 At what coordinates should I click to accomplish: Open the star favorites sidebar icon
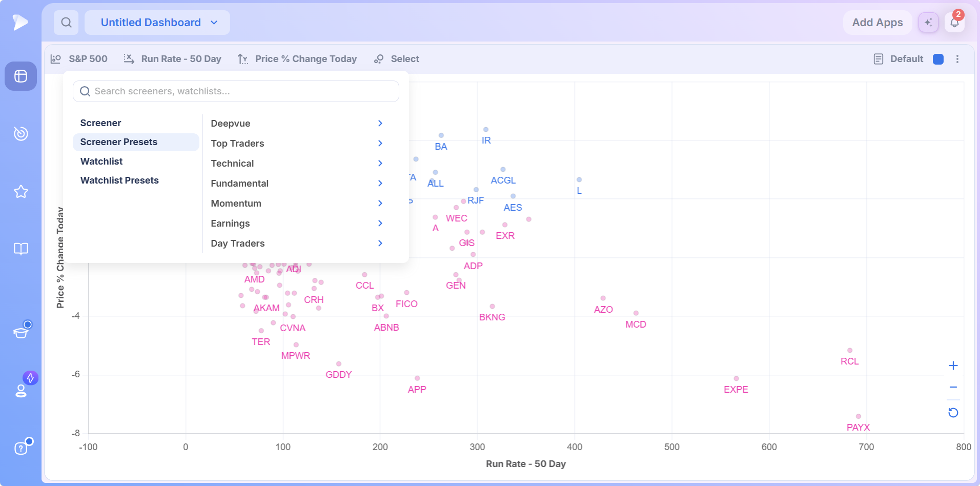tap(21, 192)
